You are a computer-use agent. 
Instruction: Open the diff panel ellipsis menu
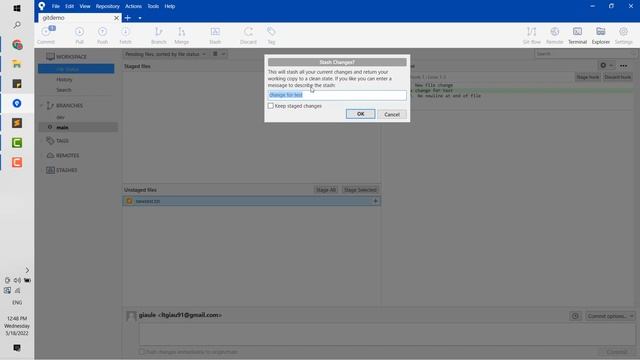point(623,65)
